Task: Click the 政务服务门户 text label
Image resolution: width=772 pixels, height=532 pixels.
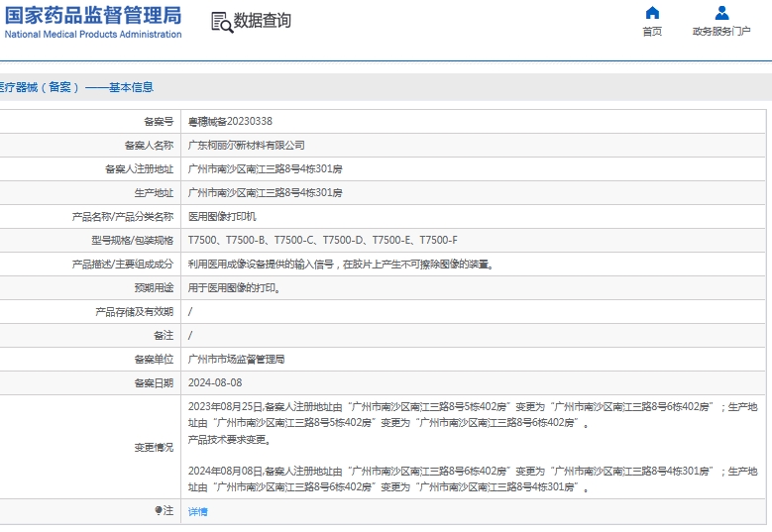Action: click(721, 32)
